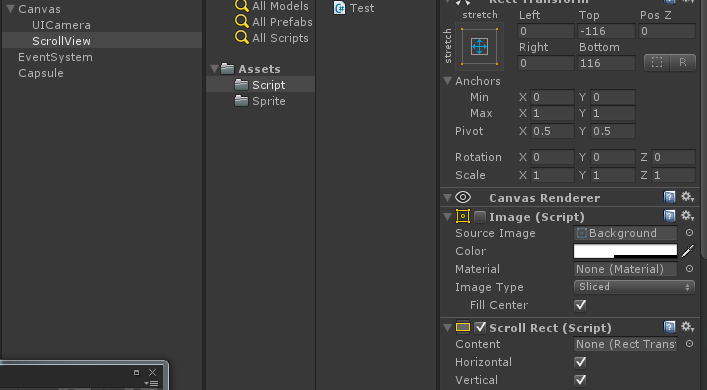Pick color with the eyedropper icon
Viewport: 707px width, 390px height.
(688, 251)
